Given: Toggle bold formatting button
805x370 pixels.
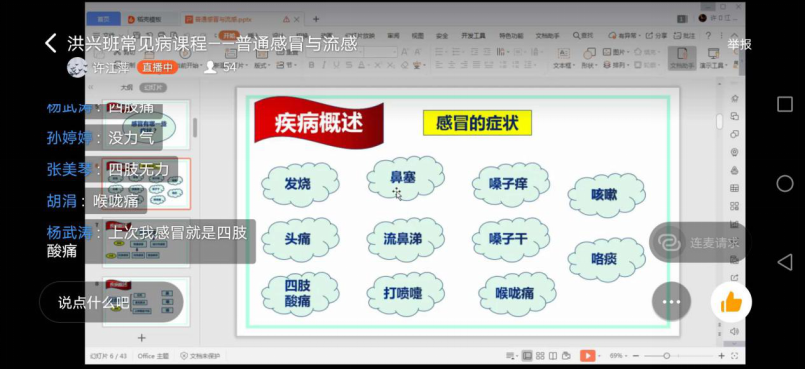Looking at the screenshot, I should pyautogui.click(x=311, y=65).
